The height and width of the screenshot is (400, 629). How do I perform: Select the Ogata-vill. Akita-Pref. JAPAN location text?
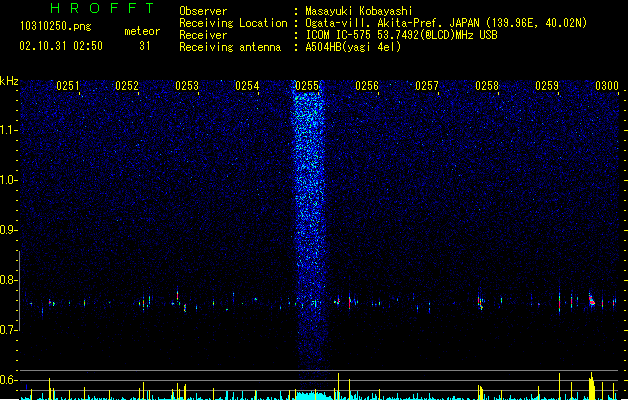(x=446, y=23)
